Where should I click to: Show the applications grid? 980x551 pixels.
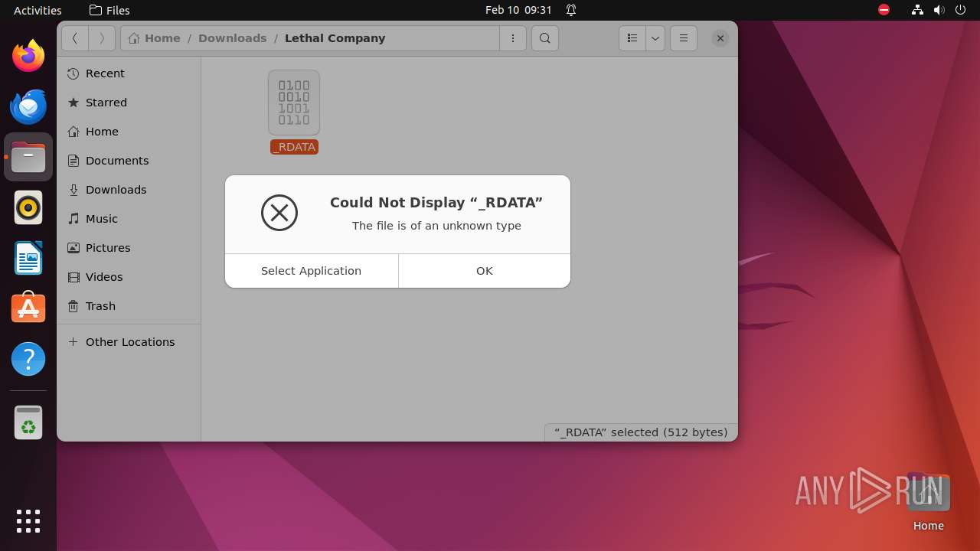coord(28,521)
